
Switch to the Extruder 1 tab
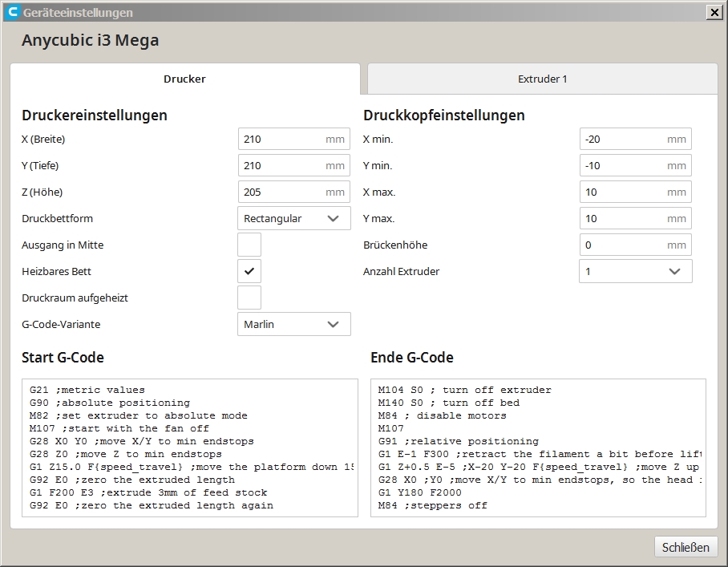point(542,79)
